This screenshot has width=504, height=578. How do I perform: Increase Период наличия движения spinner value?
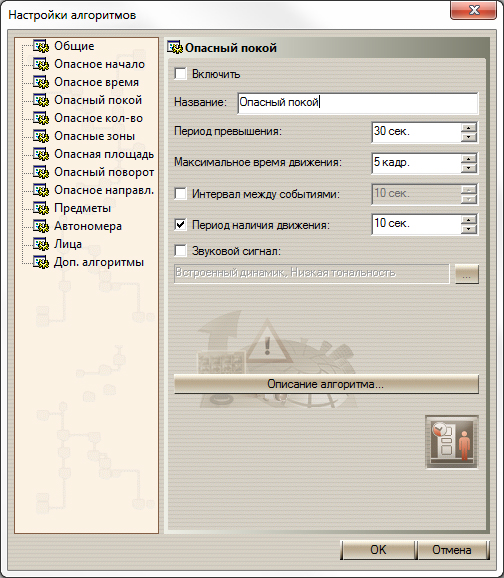[x=469, y=220]
